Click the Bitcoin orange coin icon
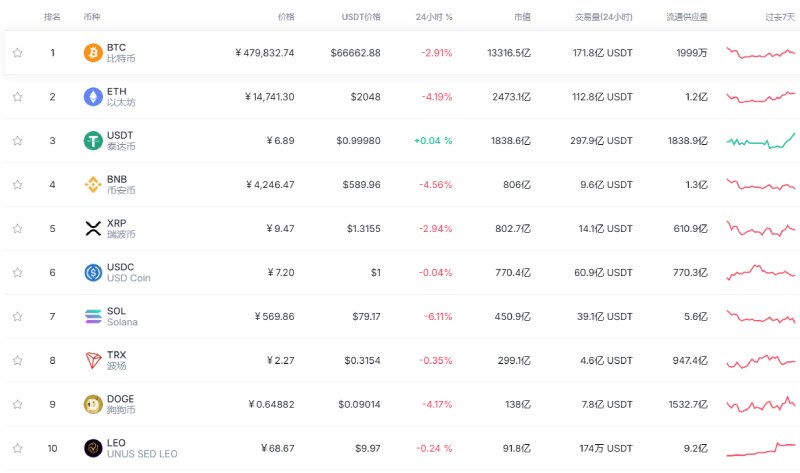This screenshot has width=800, height=473. tap(93, 53)
